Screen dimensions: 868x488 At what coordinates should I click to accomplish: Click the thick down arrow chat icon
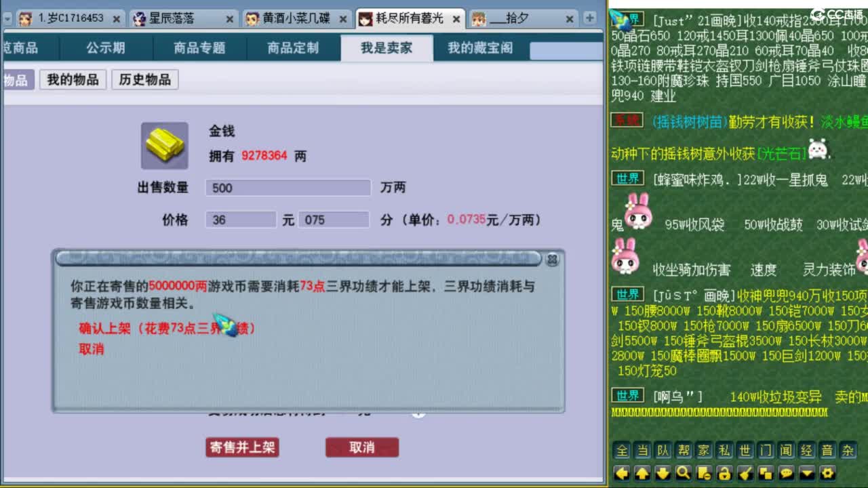663,473
